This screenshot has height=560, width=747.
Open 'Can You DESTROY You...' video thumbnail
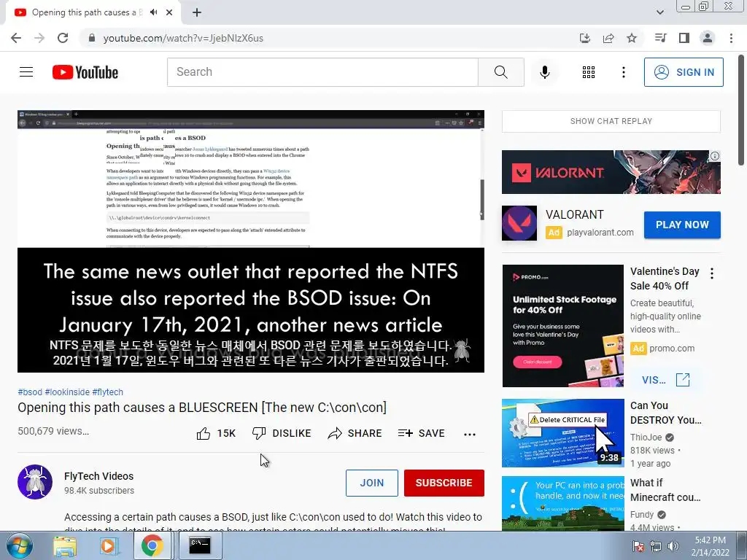click(562, 433)
